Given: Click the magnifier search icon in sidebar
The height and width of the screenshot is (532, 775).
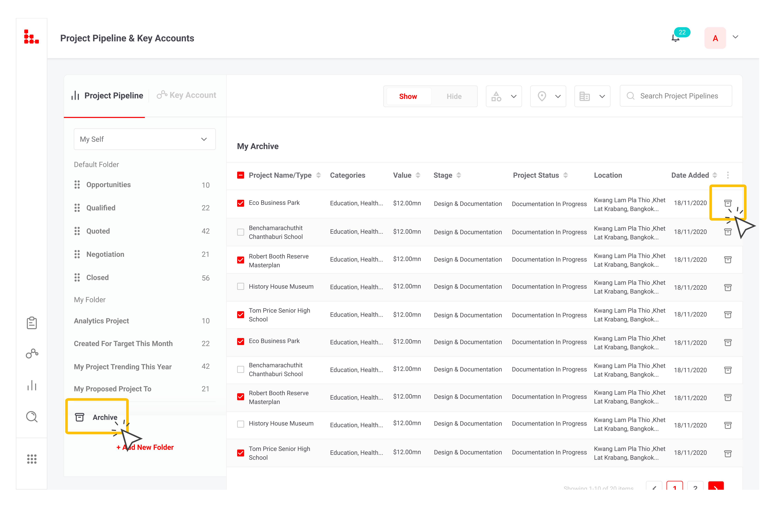Looking at the screenshot, I should [32, 417].
